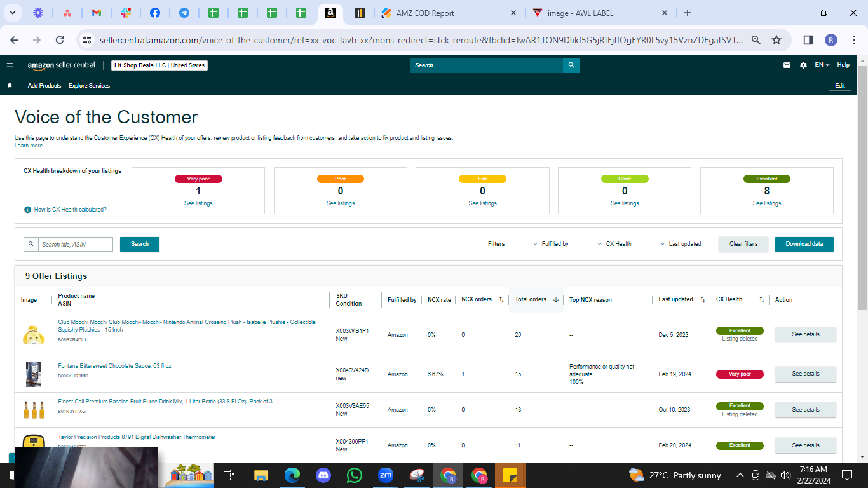Open Taylor Precision Products Dishwasher Thermometer listing
This screenshot has height=488, width=868.
click(137, 437)
